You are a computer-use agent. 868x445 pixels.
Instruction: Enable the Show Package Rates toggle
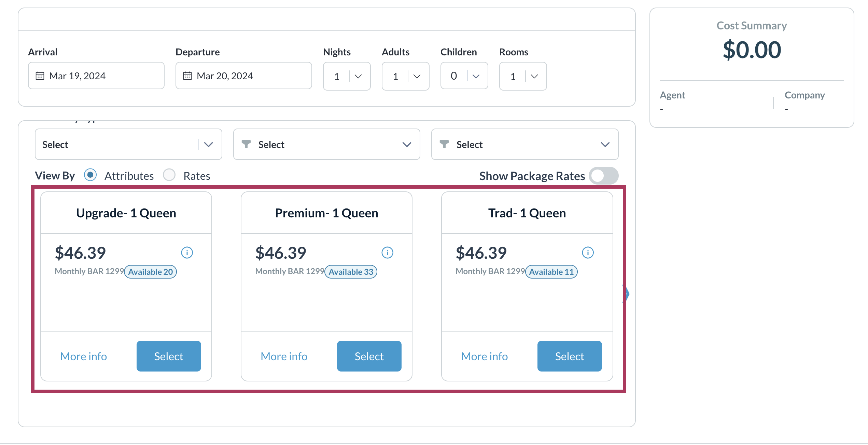[604, 176]
